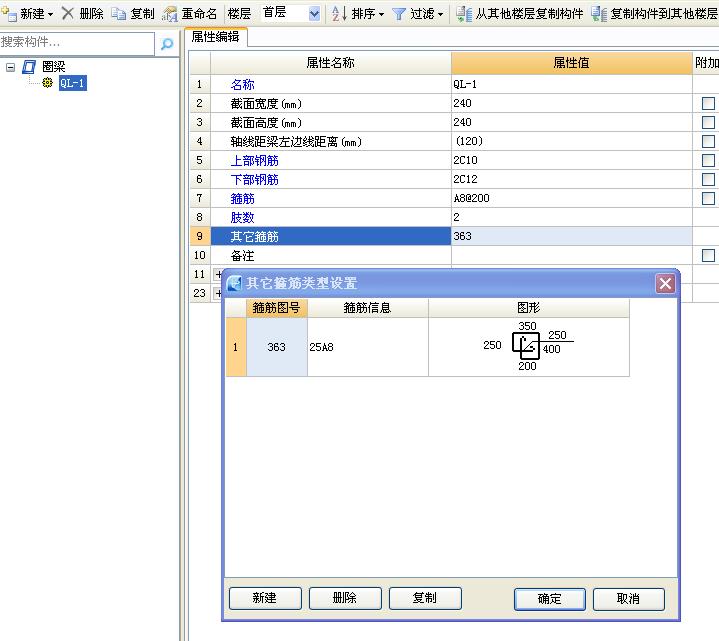This screenshot has width=719, height=641.
Task: Check the box for 轴线距梁左边线距离
Action: [x=708, y=141]
